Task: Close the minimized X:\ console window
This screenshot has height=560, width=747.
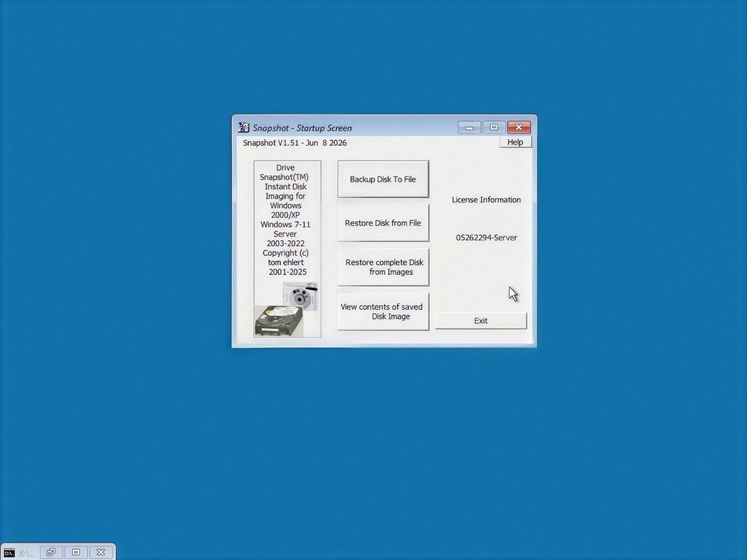Action: (x=100, y=553)
